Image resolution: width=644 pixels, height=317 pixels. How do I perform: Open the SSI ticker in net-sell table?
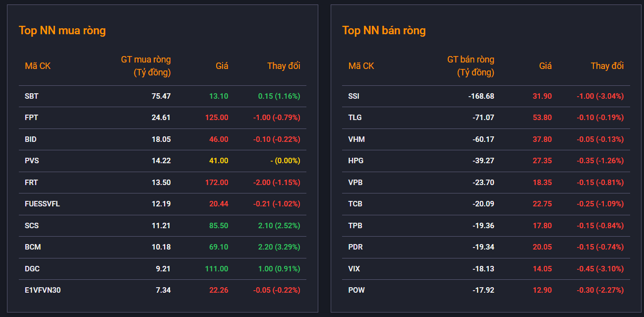(x=354, y=96)
